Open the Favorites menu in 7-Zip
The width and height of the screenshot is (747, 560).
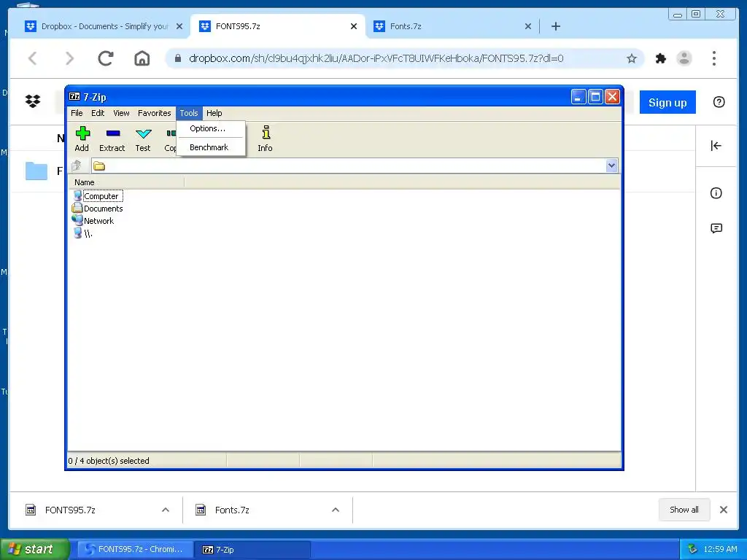tap(155, 113)
